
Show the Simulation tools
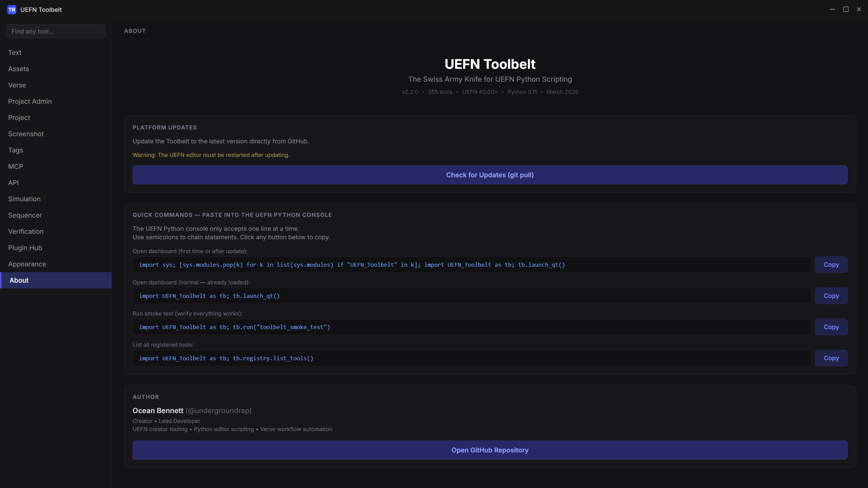click(x=56, y=199)
